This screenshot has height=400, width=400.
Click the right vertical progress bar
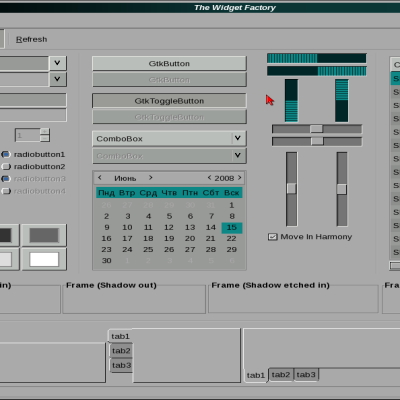click(x=342, y=100)
